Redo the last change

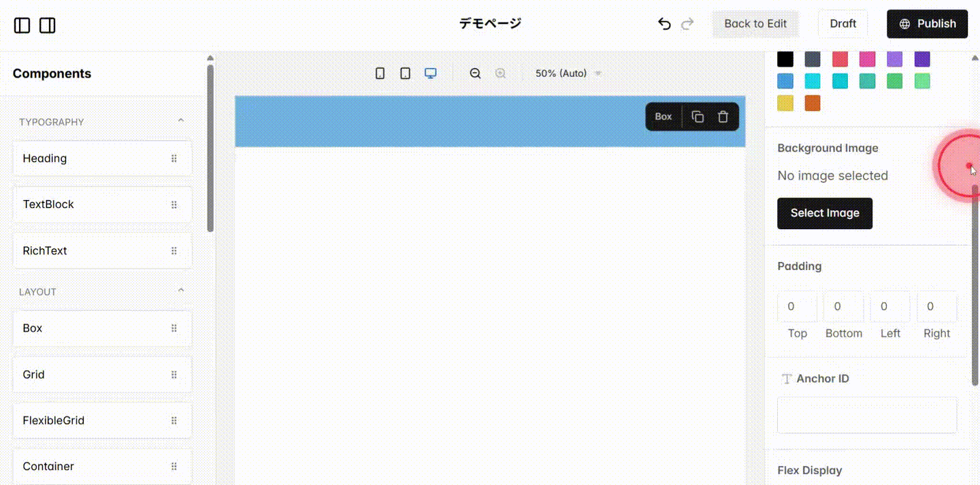tap(687, 23)
